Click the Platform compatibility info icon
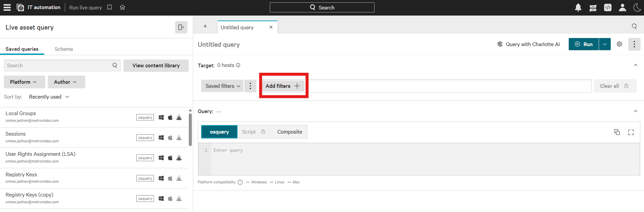This screenshot has height=212, width=644. pos(240,182)
